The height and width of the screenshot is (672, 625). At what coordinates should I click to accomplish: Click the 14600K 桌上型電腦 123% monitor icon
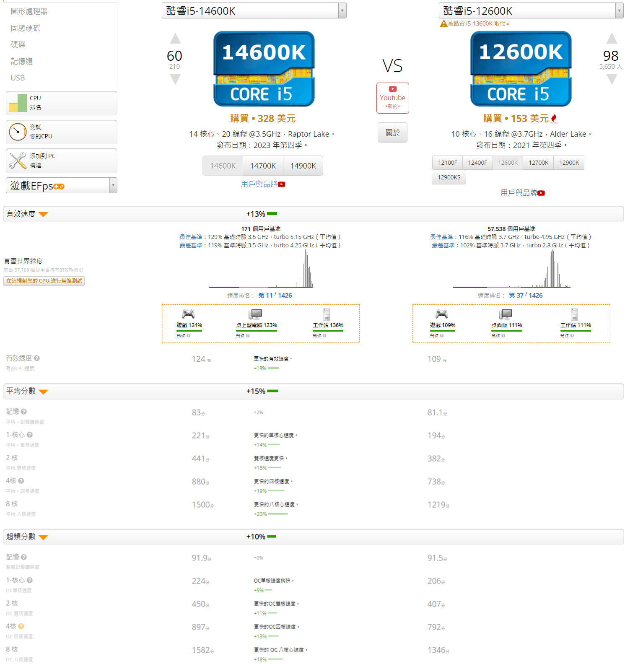tap(255, 314)
